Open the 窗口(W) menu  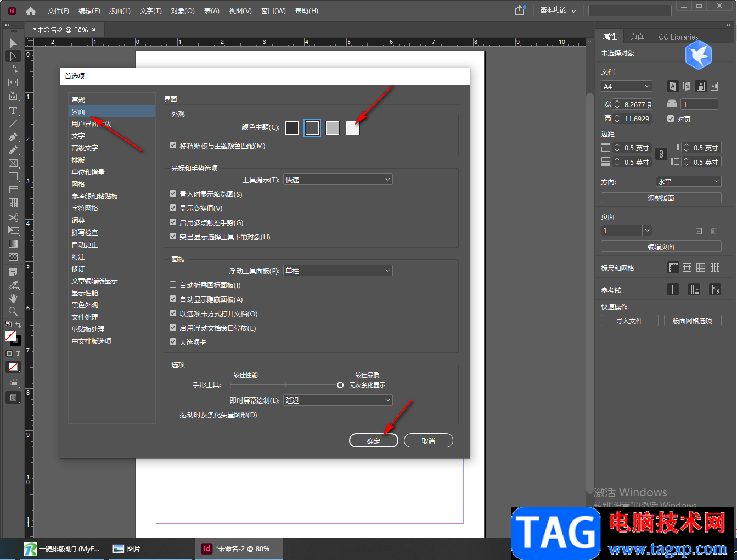click(x=273, y=11)
